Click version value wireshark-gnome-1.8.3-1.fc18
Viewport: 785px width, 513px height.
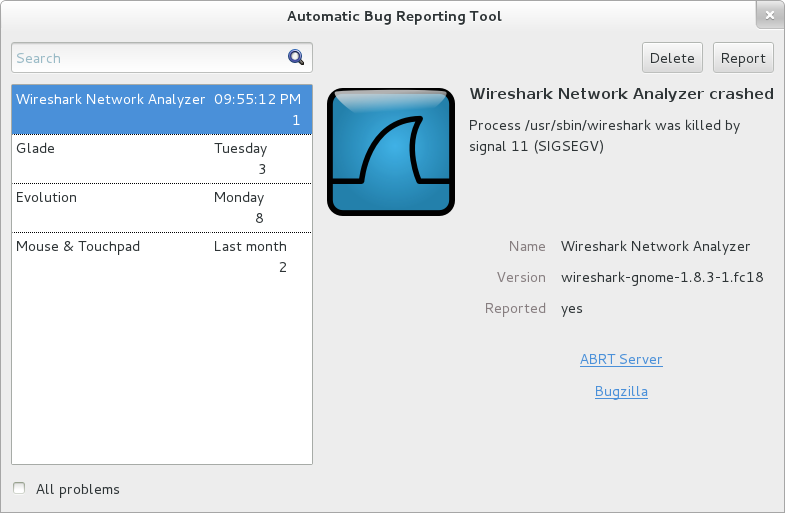click(662, 277)
